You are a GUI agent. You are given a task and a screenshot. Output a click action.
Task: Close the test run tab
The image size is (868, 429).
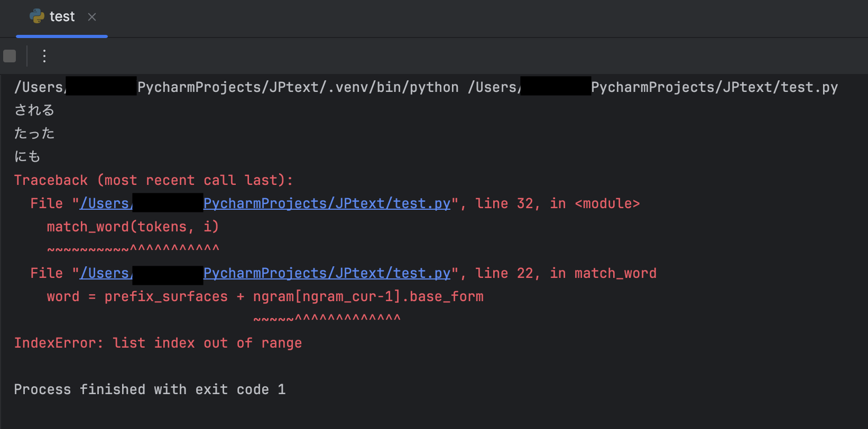coord(92,17)
